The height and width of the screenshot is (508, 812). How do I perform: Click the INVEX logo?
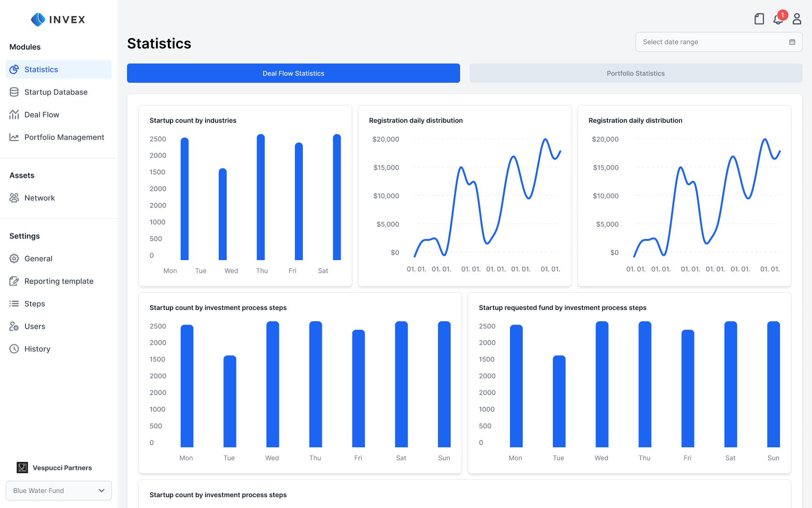58,19
